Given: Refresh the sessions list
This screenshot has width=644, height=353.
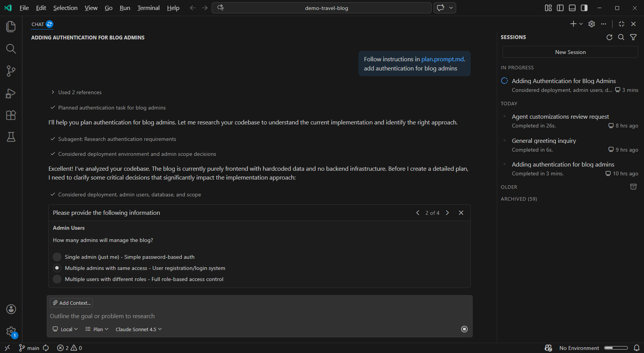Looking at the screenshot, I should [x=609, y=37].
